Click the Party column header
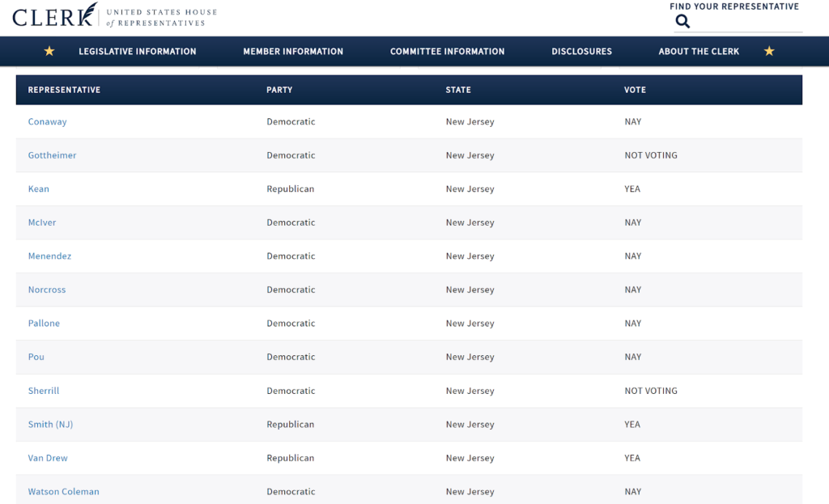 [279, 90]
